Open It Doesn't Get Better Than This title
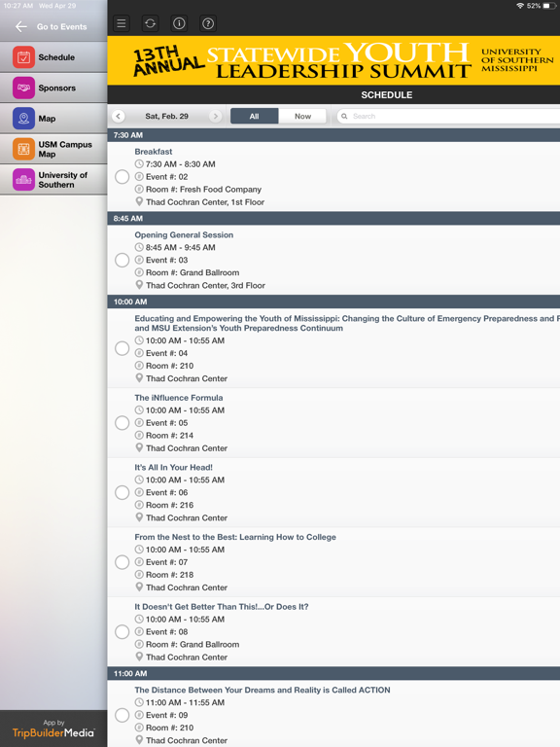The image size is (560, 747). click(x=222, y=607)
